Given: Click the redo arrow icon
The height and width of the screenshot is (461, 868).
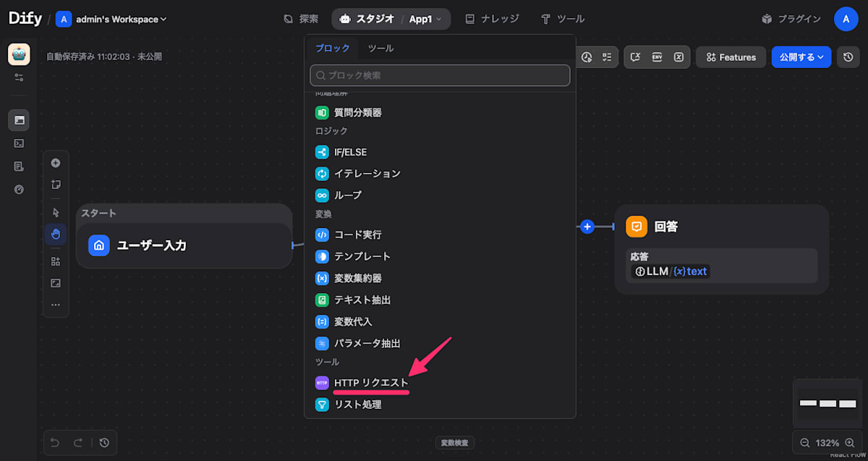Looking at the screenshot, I should [77, 442].
